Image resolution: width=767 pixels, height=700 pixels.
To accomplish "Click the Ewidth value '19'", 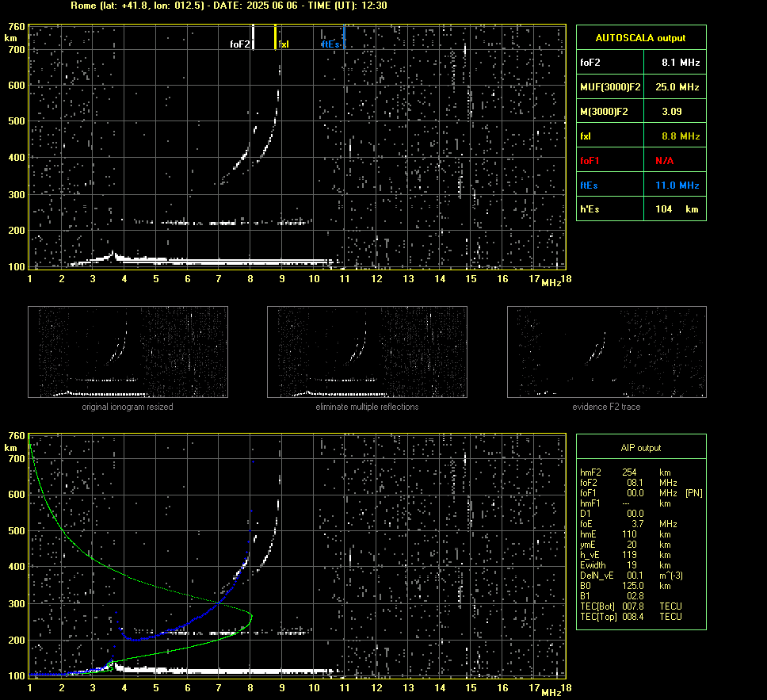I will [x=632, y=565].
